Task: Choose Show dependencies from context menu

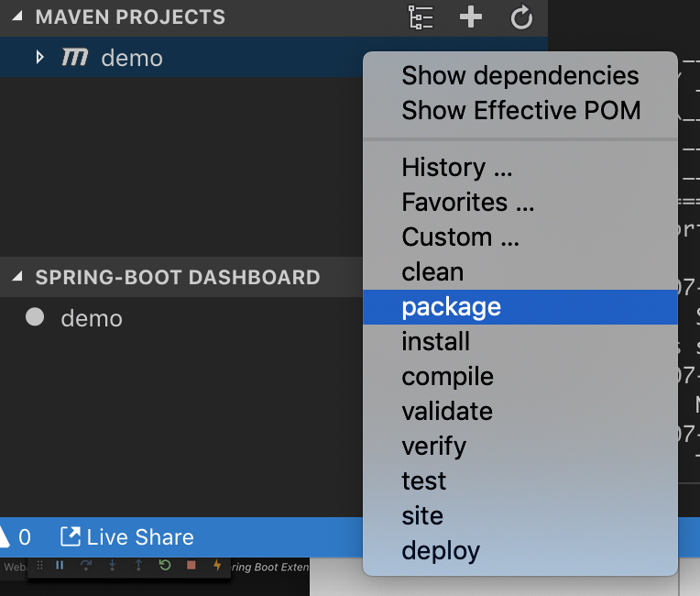Action: click(520, 75)
